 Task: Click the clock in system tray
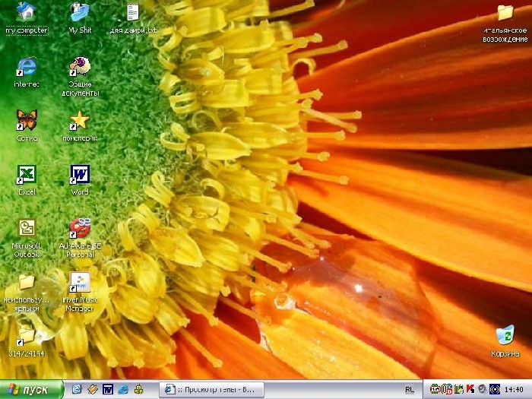click(513, 389)
